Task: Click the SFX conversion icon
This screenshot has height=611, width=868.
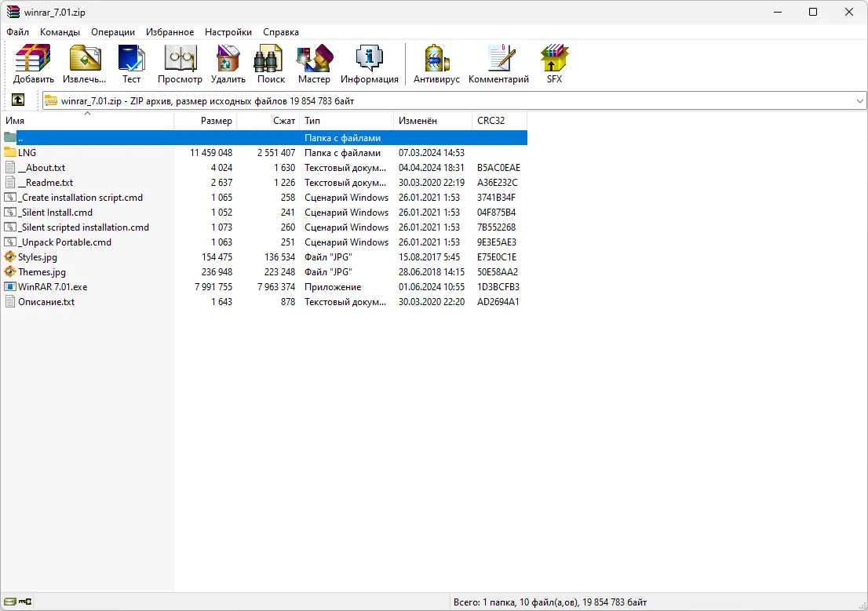Action: 553,59
